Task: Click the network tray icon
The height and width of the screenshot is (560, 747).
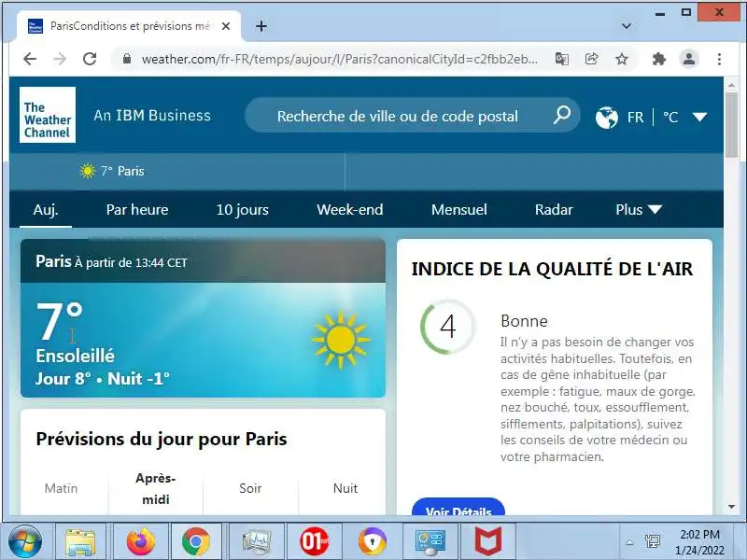Action: 652,542
